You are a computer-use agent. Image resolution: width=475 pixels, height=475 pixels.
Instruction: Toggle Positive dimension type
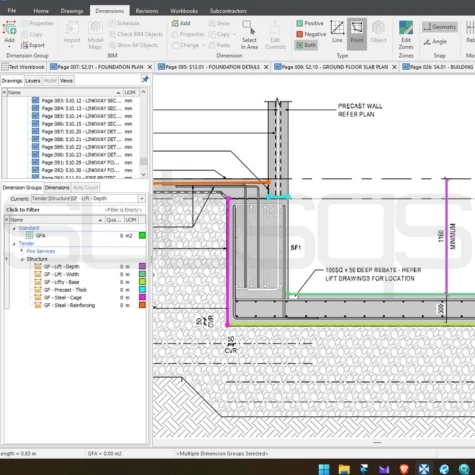click(310, 23)
